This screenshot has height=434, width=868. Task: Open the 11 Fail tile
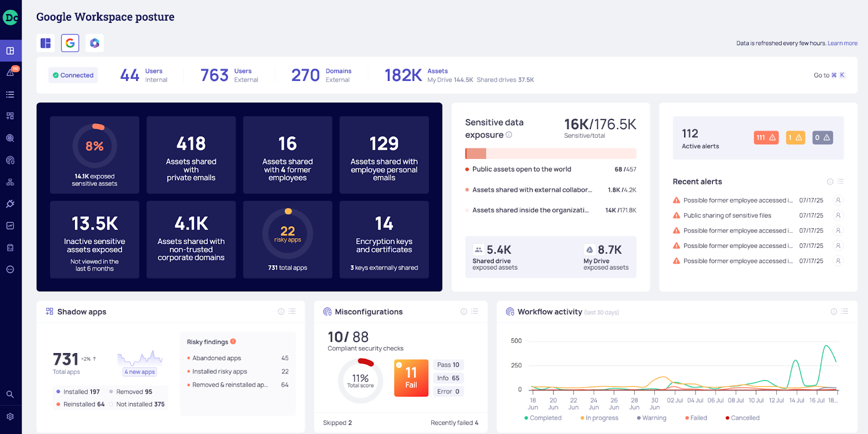click(411, 378)
